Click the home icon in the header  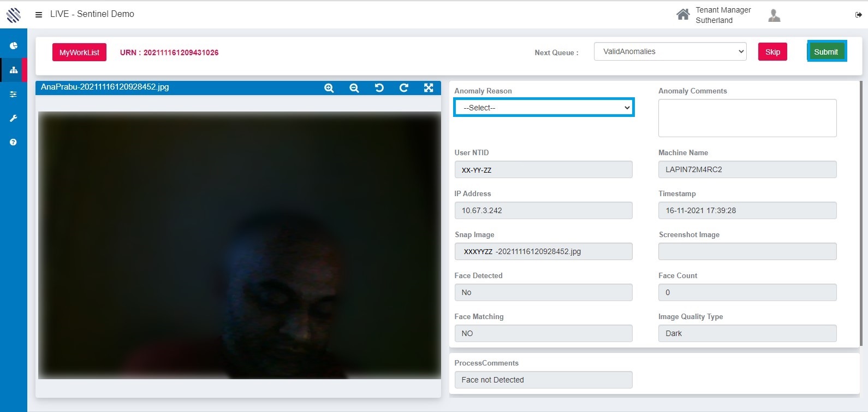683,15
